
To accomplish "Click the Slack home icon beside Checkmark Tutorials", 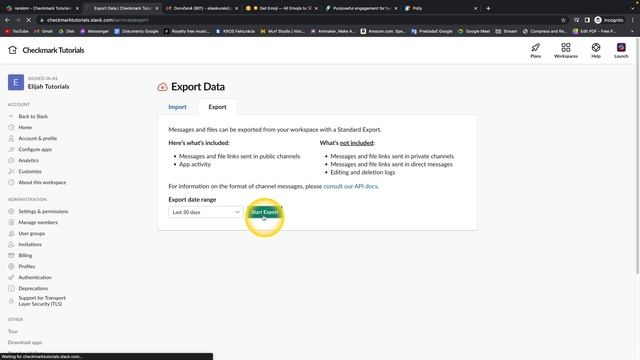I will [x=12, y=50].
